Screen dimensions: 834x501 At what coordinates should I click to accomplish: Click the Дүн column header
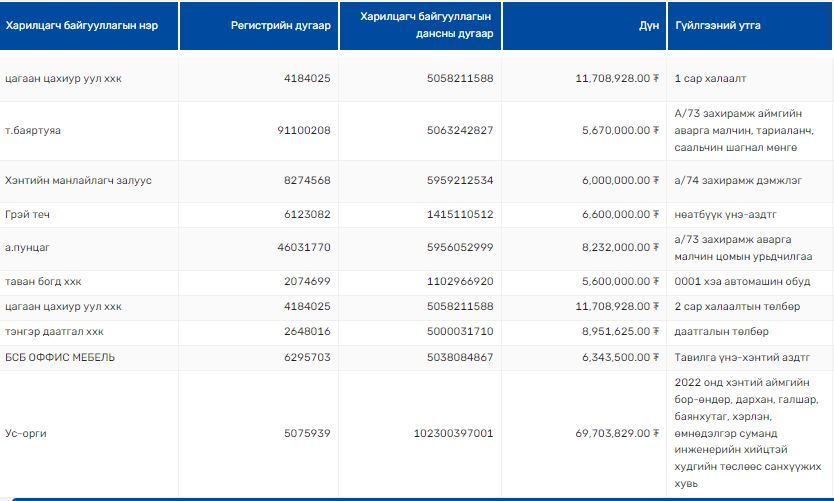pyautogui.click(x=649, y=25)
